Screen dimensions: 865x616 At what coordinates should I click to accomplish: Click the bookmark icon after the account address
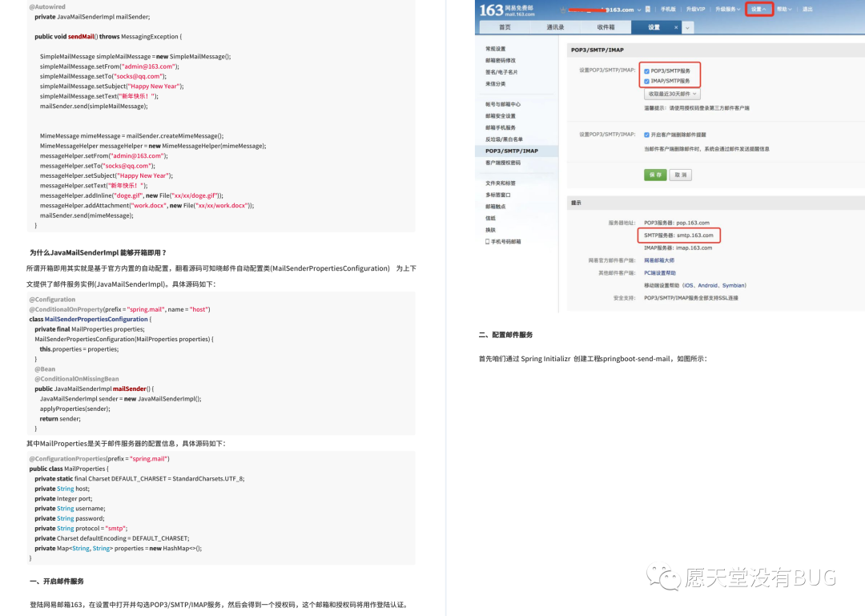coord(648,10)
